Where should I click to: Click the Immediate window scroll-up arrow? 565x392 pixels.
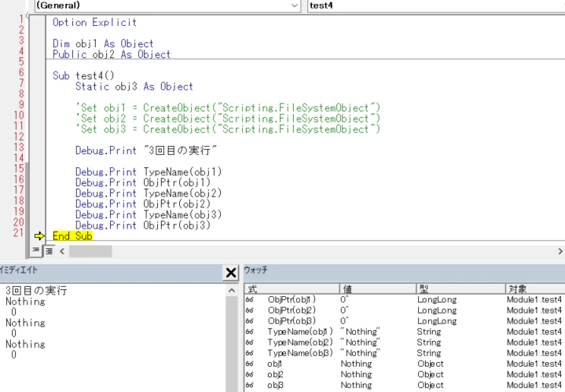click(232, 291)
